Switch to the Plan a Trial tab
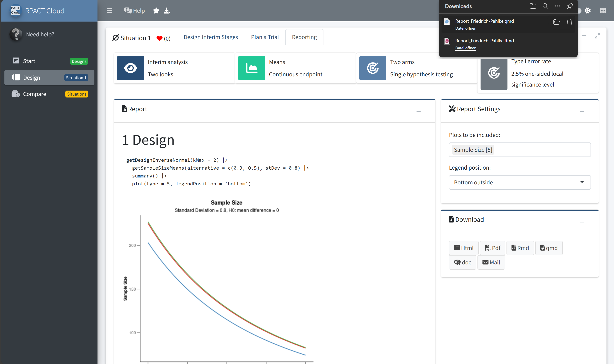The width and height of the screenshot is (614, 364). (265, 37)
